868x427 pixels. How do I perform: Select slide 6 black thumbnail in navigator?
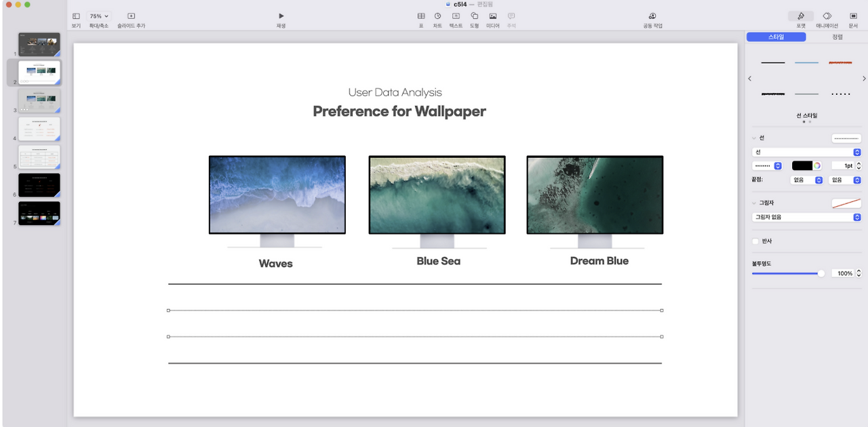tap(39, 185)
